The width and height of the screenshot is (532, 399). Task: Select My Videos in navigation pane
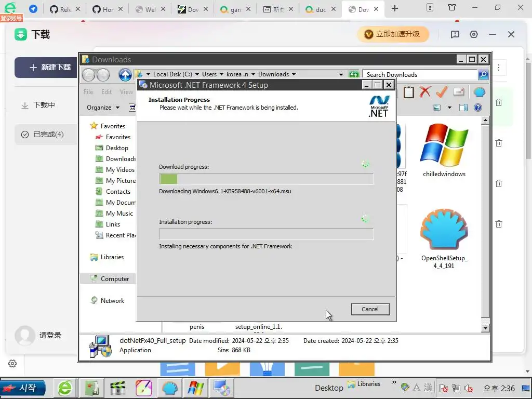click(x=115, y=170)
